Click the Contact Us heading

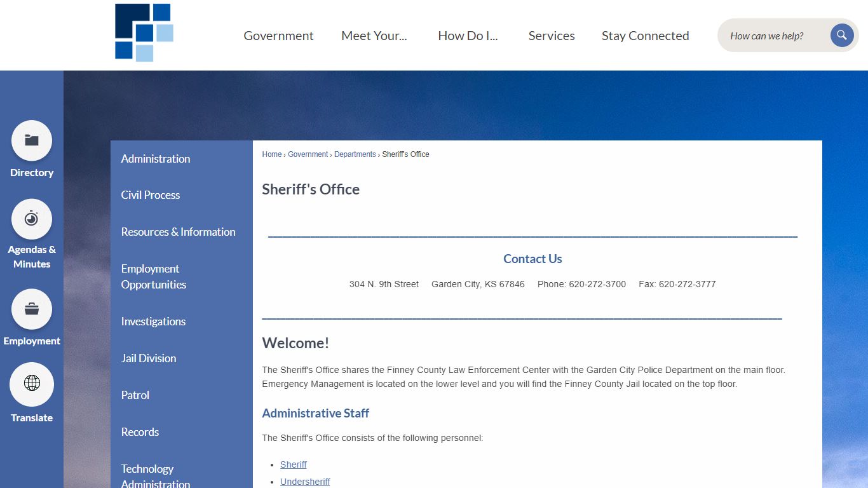tap(532, 259)
